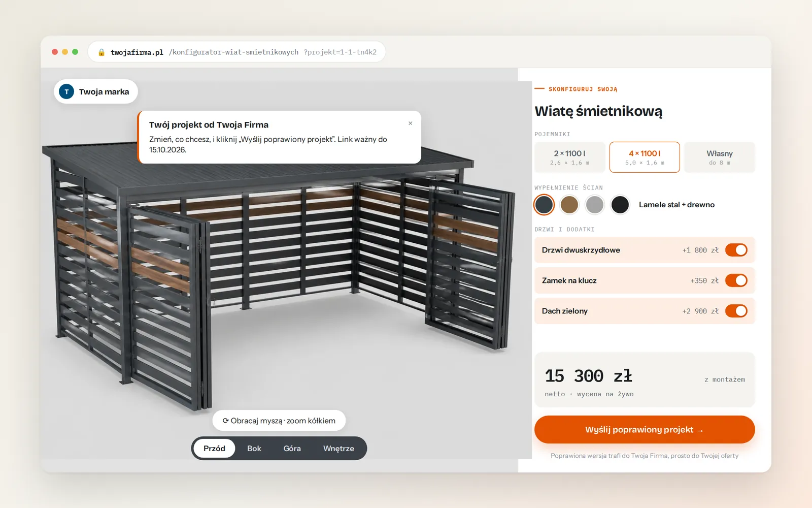This screenshot has height=508, width=812.
Task: Click the yellow window dot
Action: (65, 52)
